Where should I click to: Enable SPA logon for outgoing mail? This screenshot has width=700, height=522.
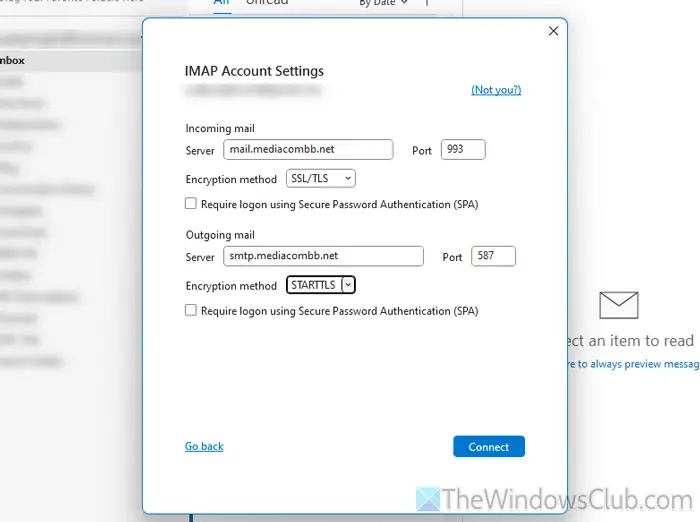(x=191, y=311)
